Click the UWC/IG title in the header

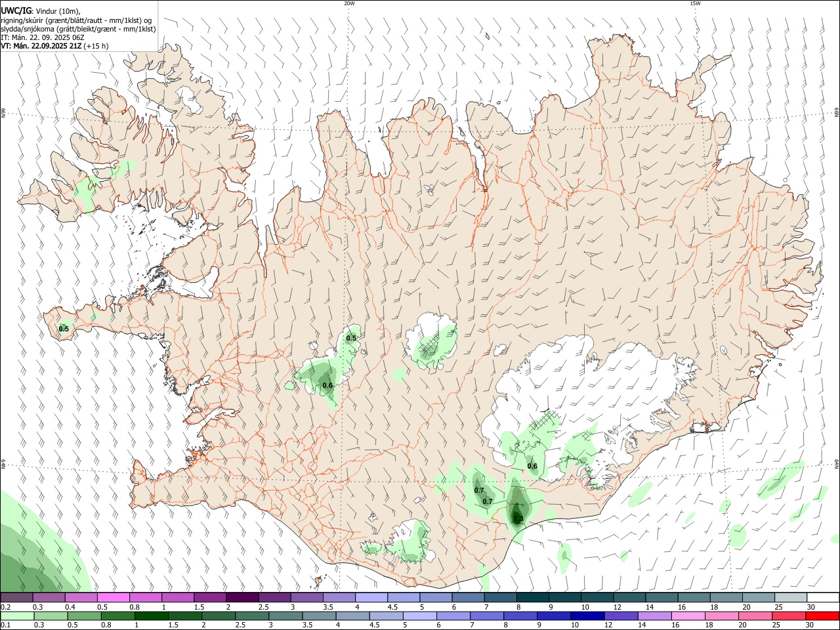pos(16,10)
